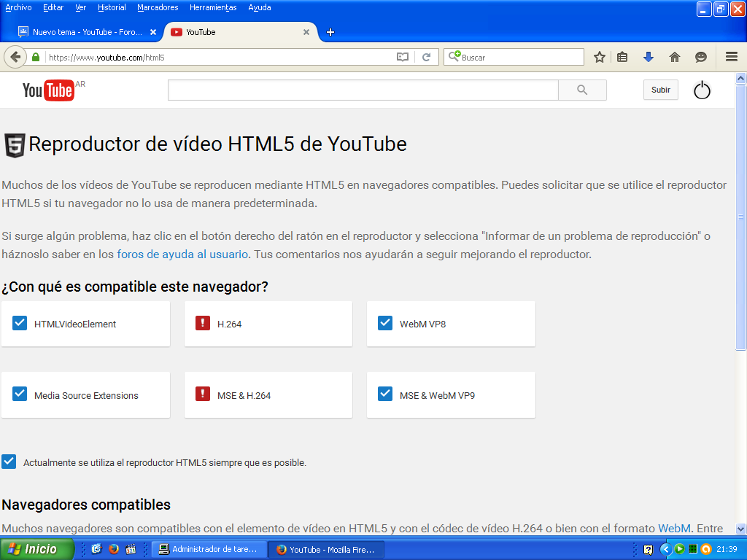Image resolution: width=747 pixels, height=560 pixels.
Task: Open the clapperboard icon in quick launch
Action: (131, 549)
